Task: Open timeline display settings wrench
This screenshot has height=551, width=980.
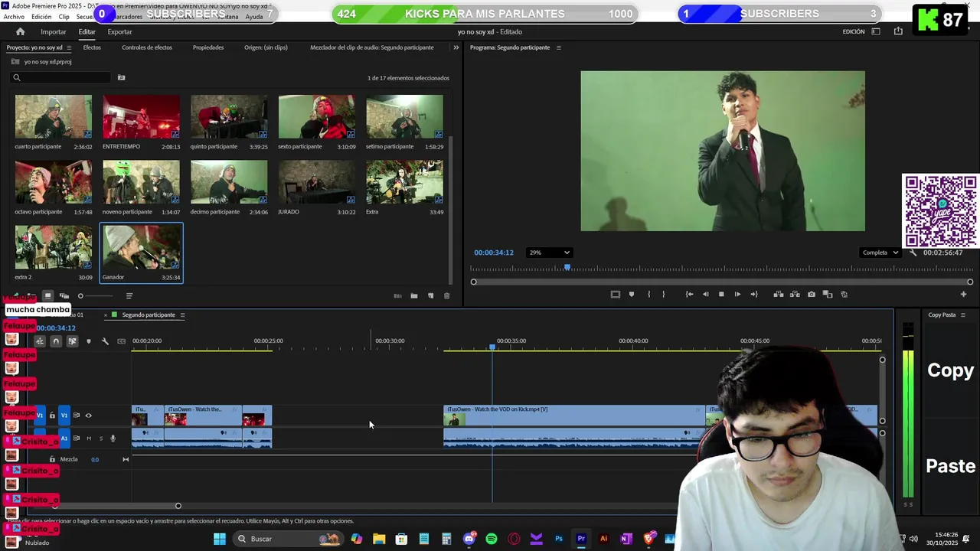Action: click(105, 341)
